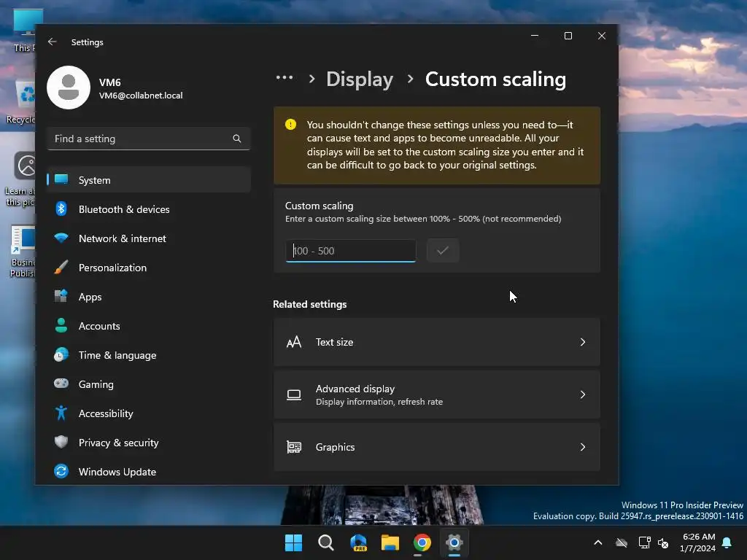Click the Privacy shield icon
This screenshot has width=747, height=560.
click(61, 442)
